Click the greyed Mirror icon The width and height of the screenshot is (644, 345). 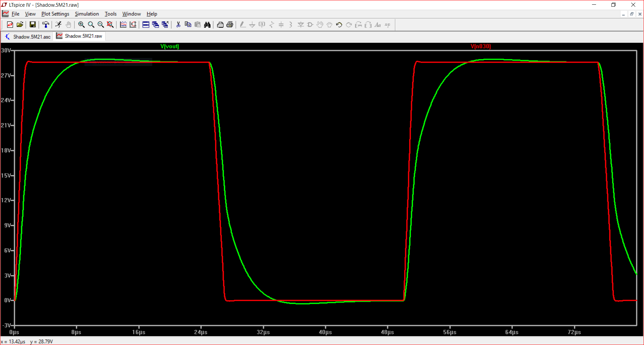coord(368,24)
